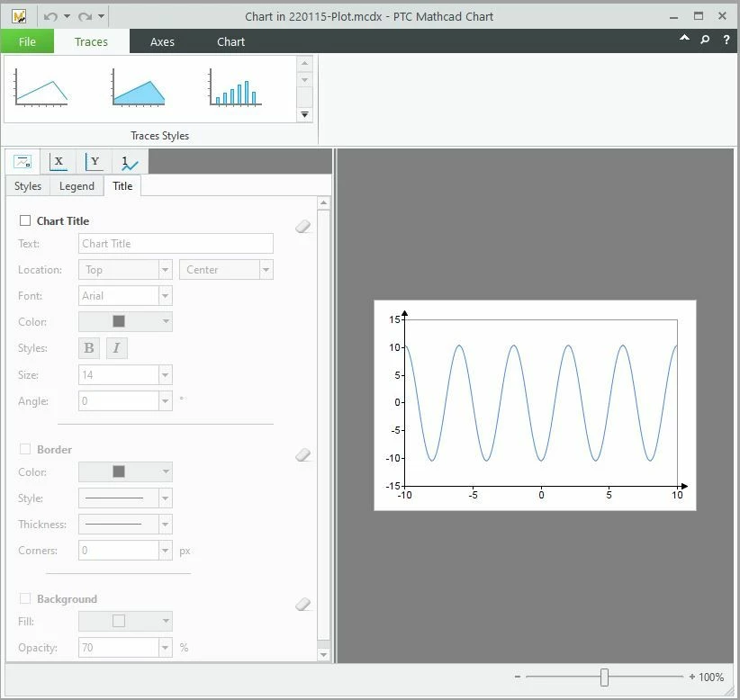The image size is (740, 700).
Task: Switch to the Axes ribbon tab
Action: [162, 41]
